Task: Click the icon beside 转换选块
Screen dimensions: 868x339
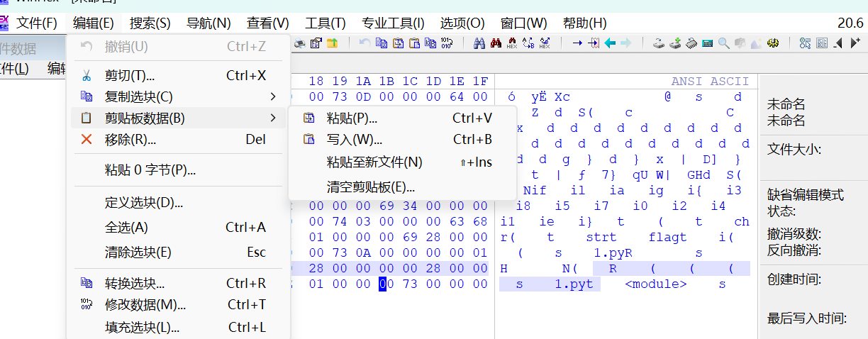Action: pyautogui.click(x=87, y=284)
